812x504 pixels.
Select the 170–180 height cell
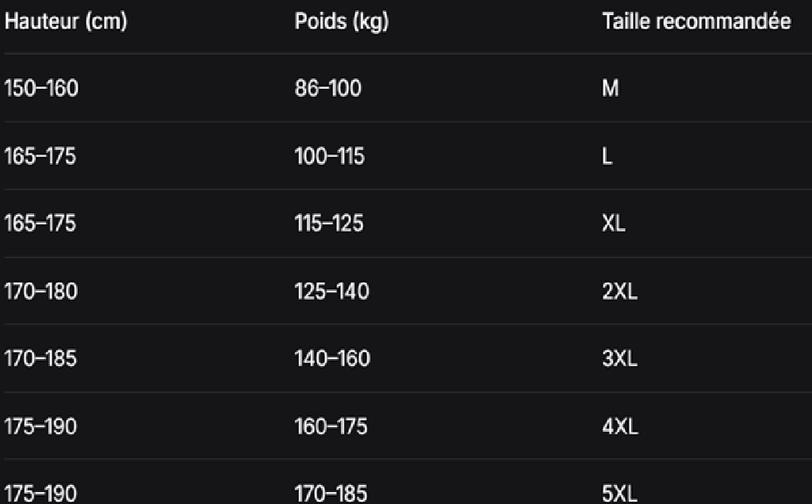pos(41,292)
